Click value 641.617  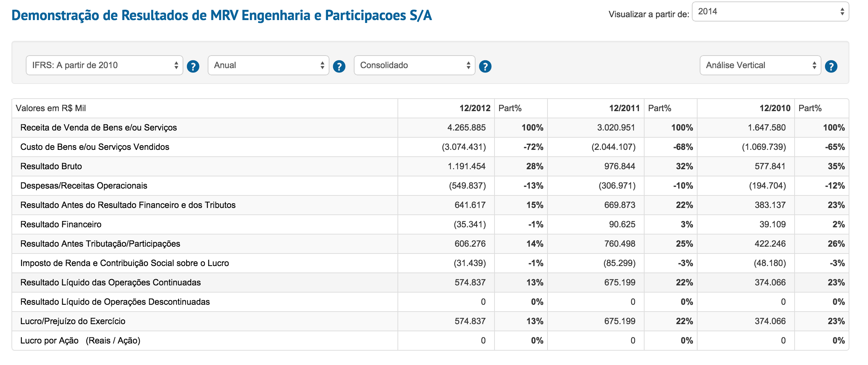click(x=470, y=205)
